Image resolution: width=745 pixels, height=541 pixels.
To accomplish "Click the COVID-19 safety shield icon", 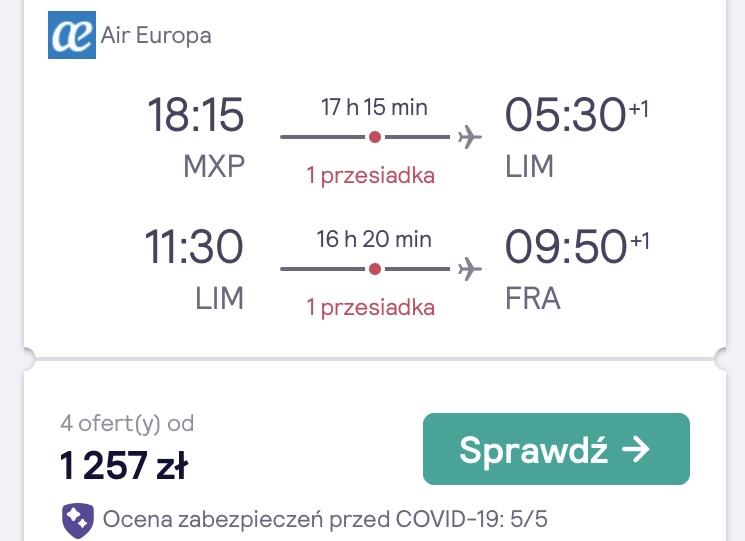I will [78, 520].
